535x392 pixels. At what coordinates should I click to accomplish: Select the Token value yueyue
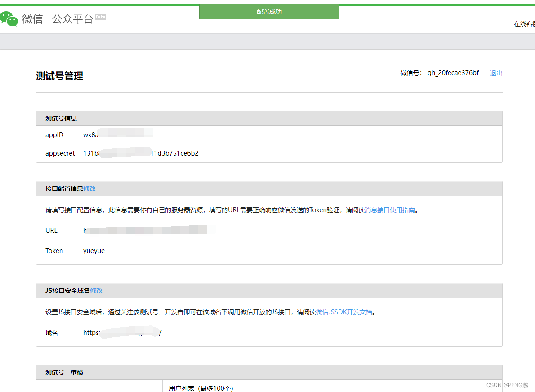(94, 251)
